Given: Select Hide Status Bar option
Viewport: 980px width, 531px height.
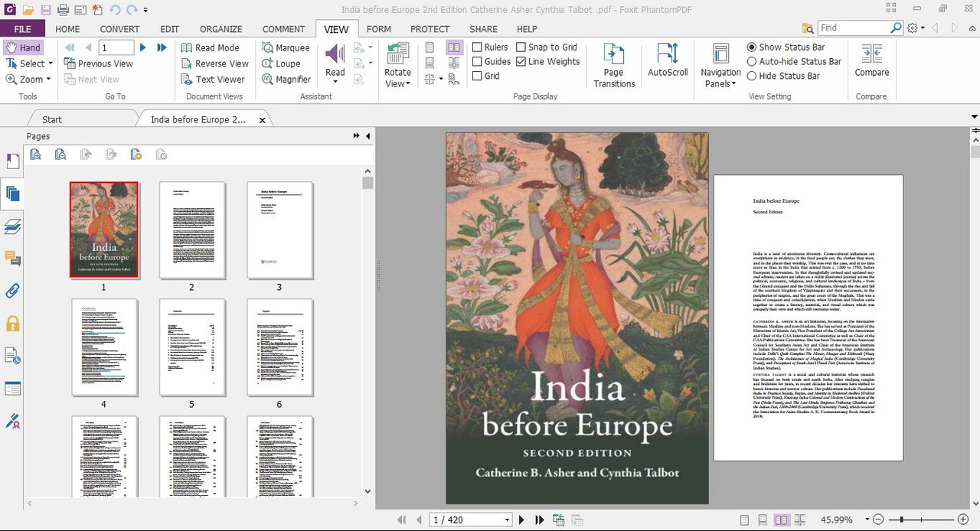Looking at the screenshot, I should (x=752, y=76).
